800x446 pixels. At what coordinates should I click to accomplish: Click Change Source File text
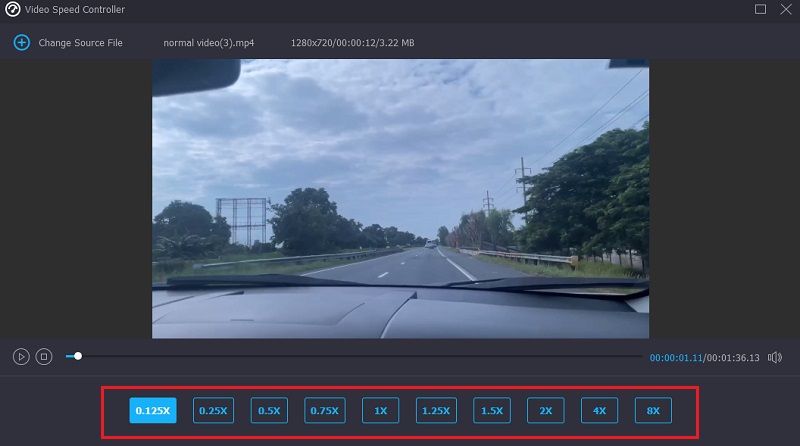coord(80,43)
